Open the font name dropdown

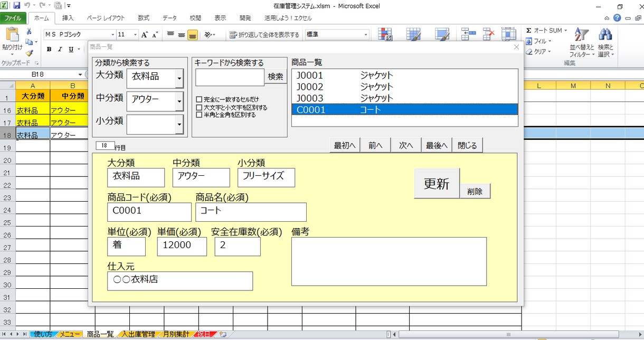click(112, 35)
